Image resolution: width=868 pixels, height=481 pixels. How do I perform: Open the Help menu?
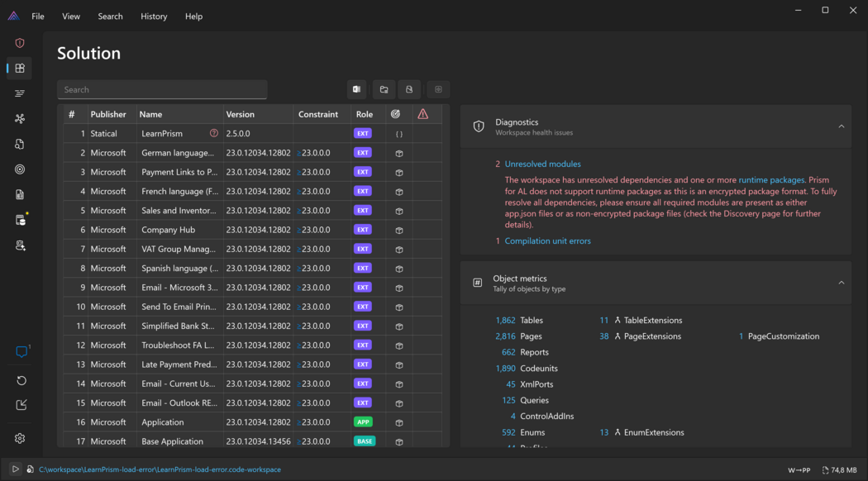coord(193,17)
